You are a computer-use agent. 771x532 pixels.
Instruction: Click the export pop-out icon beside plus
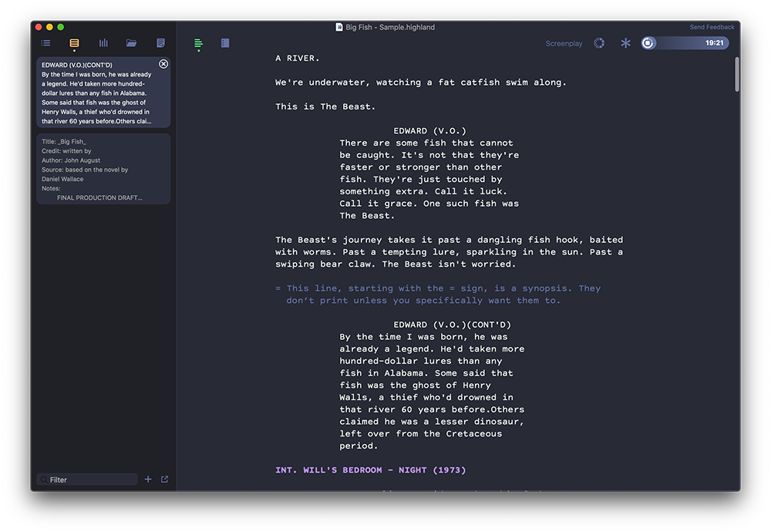(x=164, y=480)
